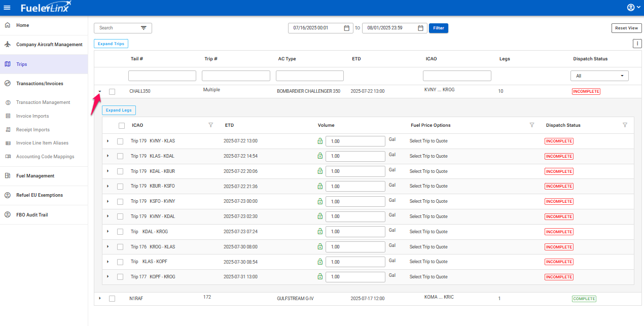Click the Dispatch Status column filter funnel
The height and width of the screenshot is (326, 644).
625,125
